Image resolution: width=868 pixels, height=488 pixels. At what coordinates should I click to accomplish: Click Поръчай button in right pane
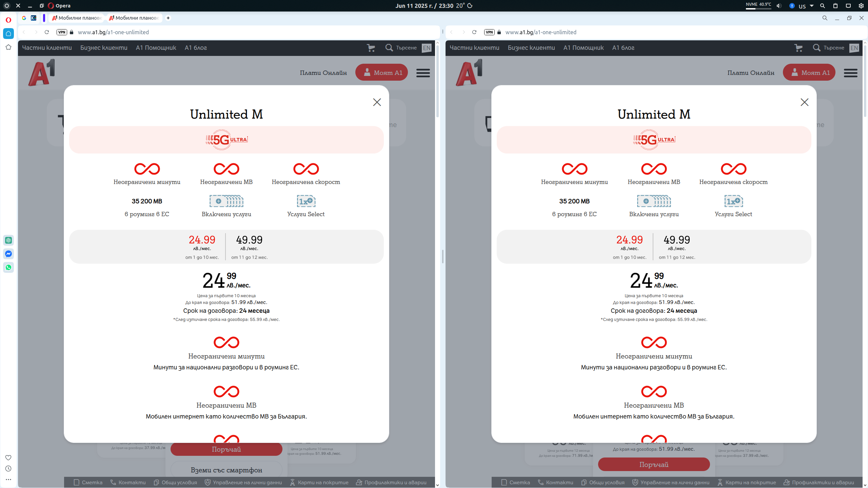(654, 465)
